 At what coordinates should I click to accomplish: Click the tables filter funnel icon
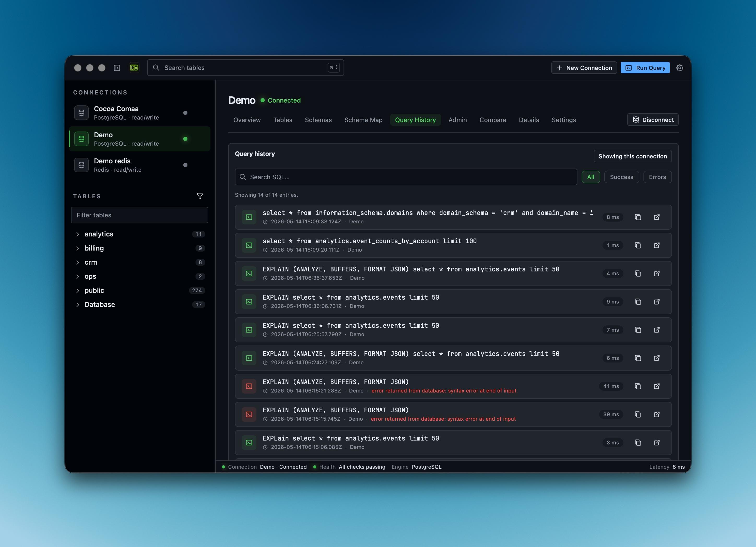coord(200,196)
